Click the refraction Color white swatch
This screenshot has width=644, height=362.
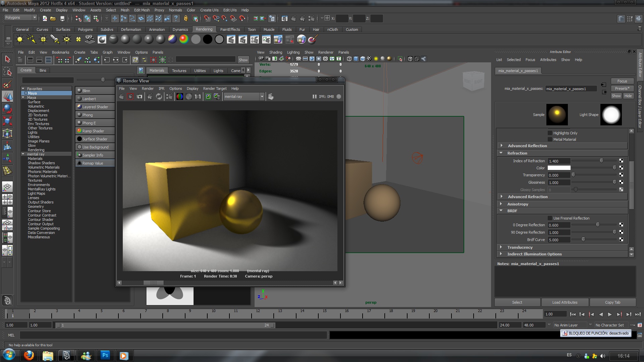(x=559, y=168)
